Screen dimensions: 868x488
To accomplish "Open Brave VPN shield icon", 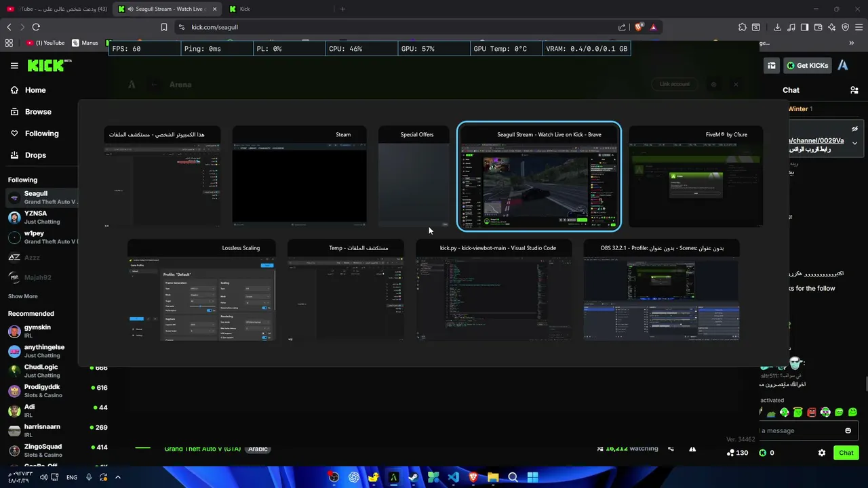I will (x=845, y=27).
